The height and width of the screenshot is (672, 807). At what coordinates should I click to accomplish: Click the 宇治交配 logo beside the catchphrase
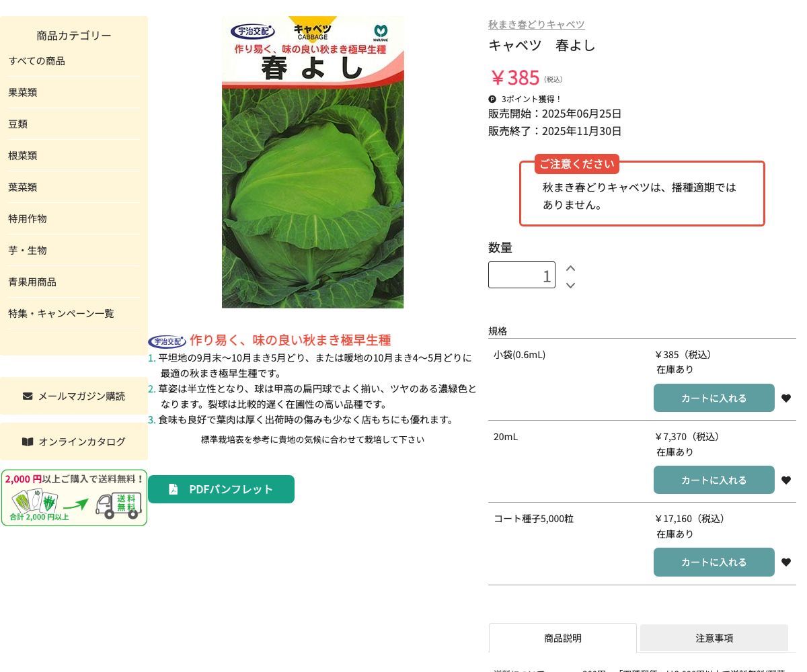coord(167,341)
